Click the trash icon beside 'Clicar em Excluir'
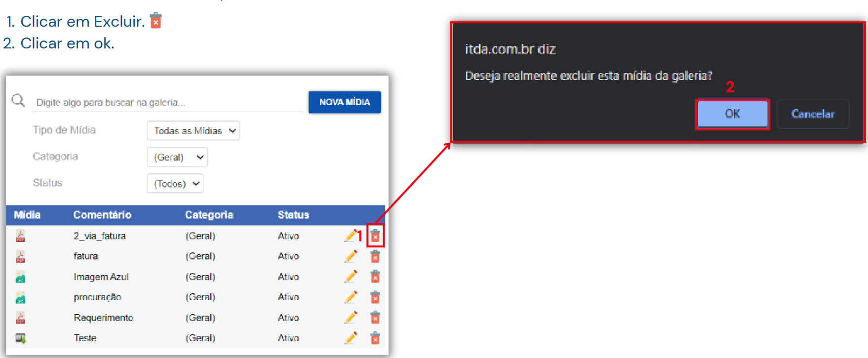 [x=156, y=21]
